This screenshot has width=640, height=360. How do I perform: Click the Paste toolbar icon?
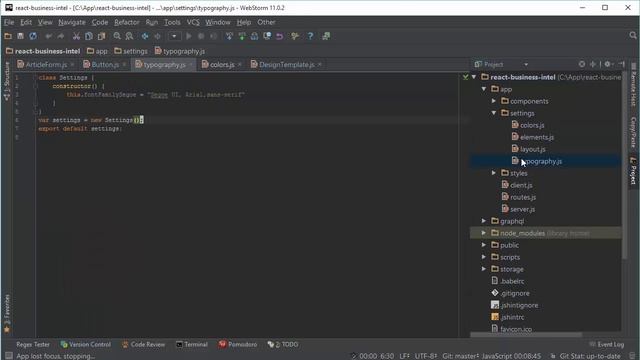(101, 36)
